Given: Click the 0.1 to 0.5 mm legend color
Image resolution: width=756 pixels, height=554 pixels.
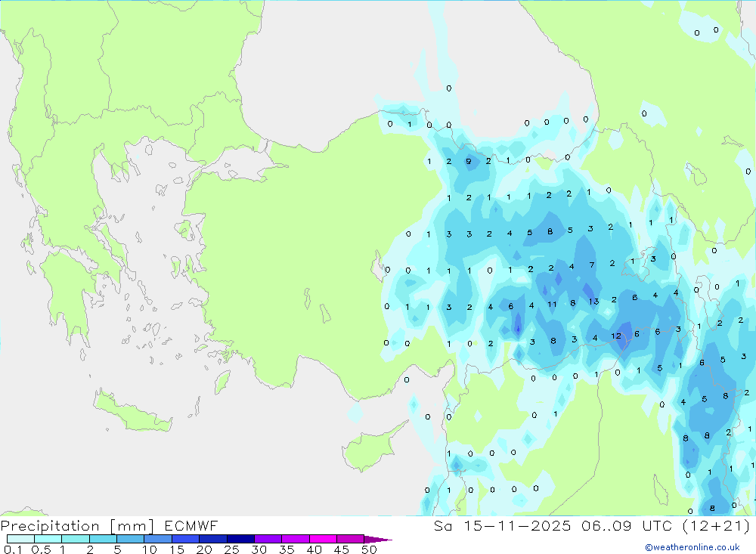Looking at the screenshot, I should (20, 539).
